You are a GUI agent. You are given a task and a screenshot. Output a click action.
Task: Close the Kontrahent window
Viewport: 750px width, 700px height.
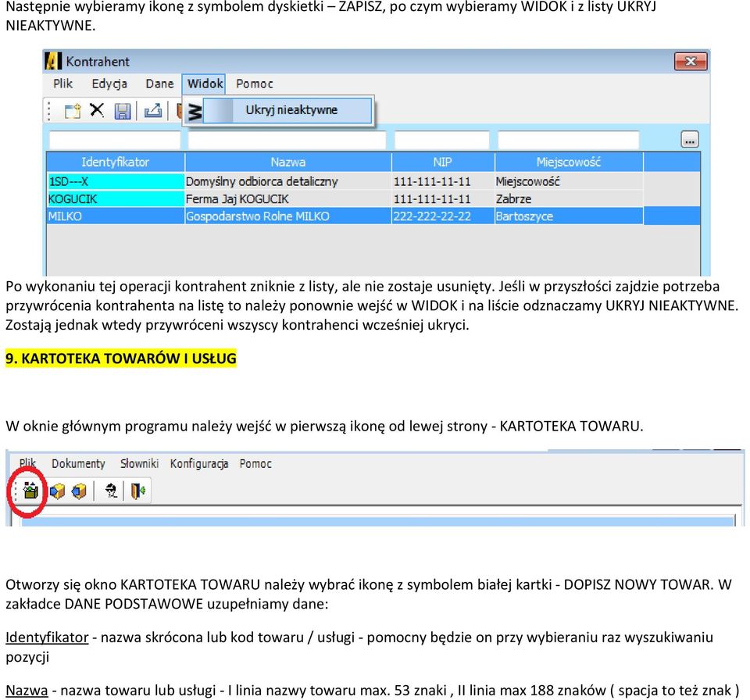tap(691, 61)
